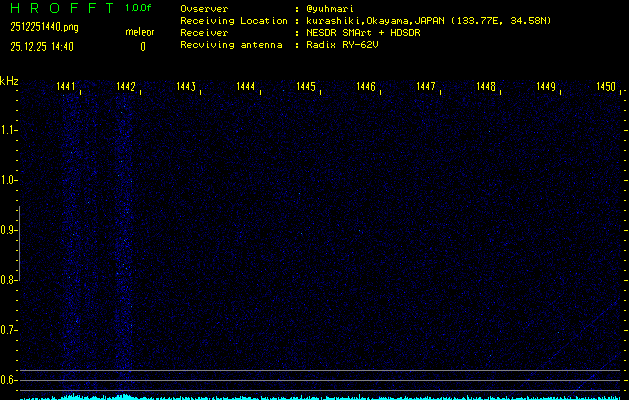Click the kHz axis unit label
629x400 pixels.
pos(9,81)
